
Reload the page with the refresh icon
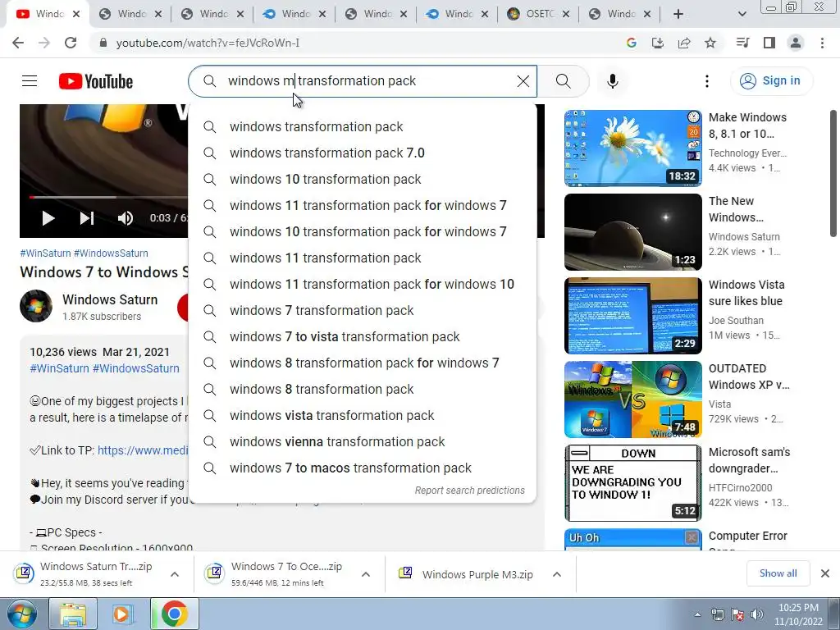71,43
